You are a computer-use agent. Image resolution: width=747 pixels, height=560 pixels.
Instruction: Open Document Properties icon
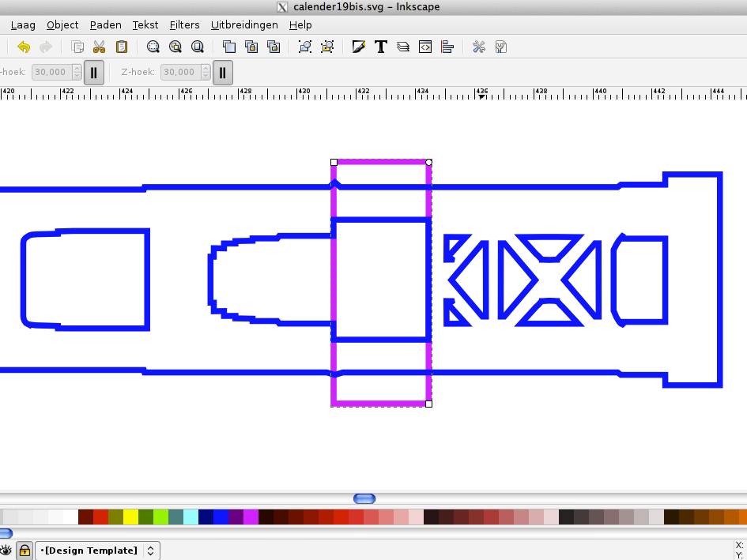tap(500, 47)
